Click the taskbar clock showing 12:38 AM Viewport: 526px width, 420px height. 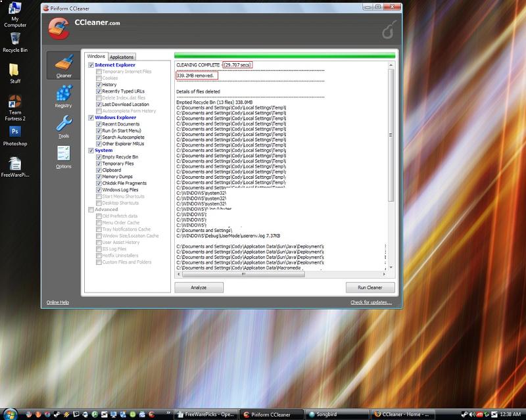tap(510, 414)
